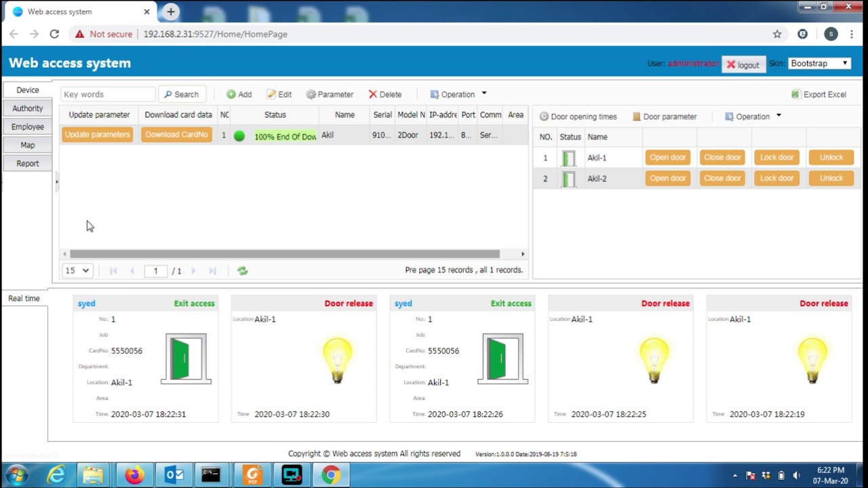
Task: Click light bulb on 18:22:19 Door release card
Action: [x=812, y=361]
